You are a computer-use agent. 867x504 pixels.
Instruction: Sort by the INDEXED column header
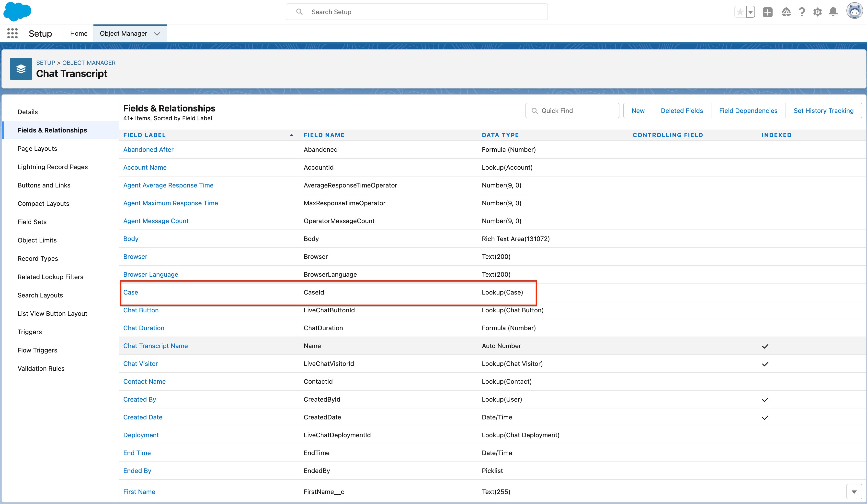[x=776, y=135]
